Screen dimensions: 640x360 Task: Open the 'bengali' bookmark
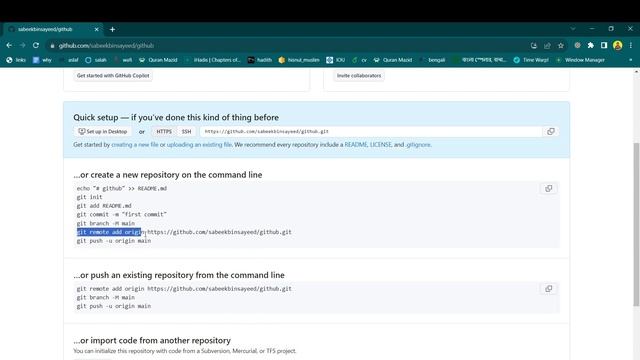click(x=432, y=60)
